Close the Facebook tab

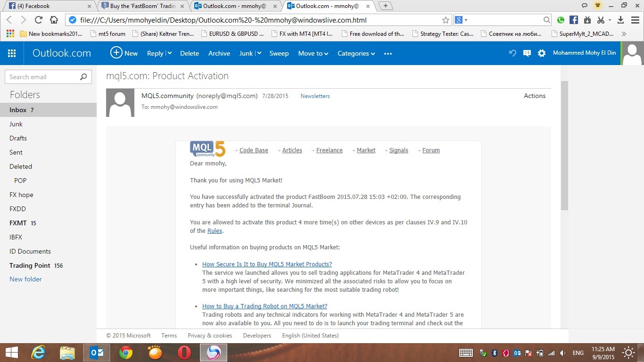tap(88, 6)
